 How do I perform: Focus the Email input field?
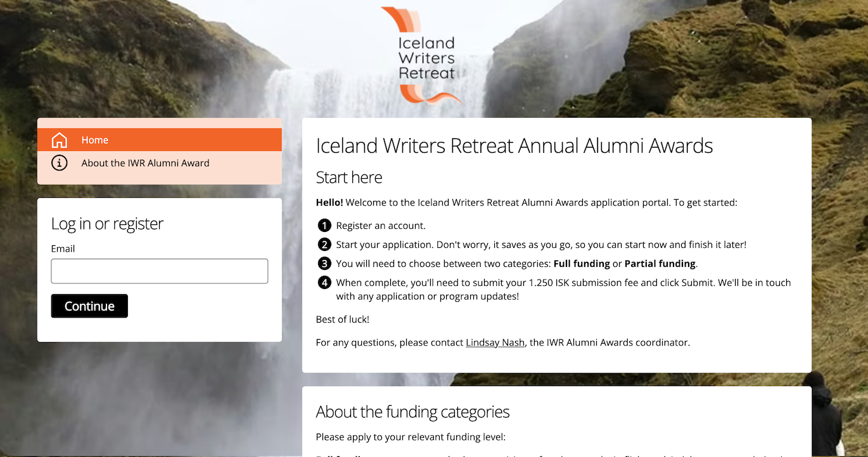point(160,271)
